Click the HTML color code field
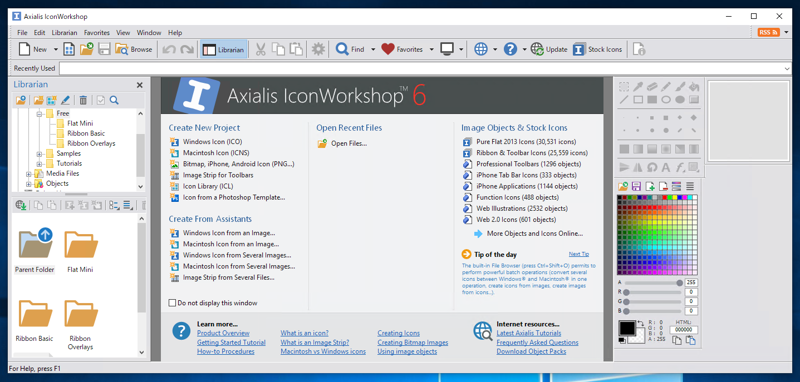This screenshot has width=800, height=382. pyautogui.click(x=684, y=330)
